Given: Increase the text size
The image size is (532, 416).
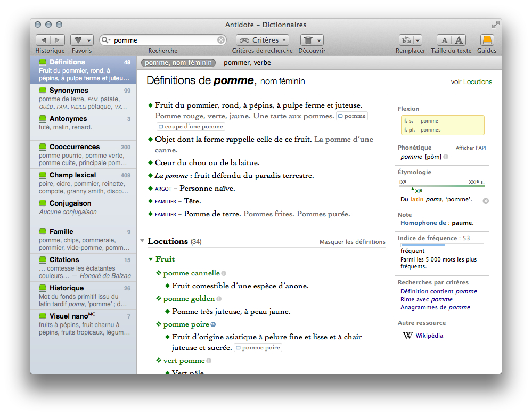Looking at the screenshot, I should [459, 40].
